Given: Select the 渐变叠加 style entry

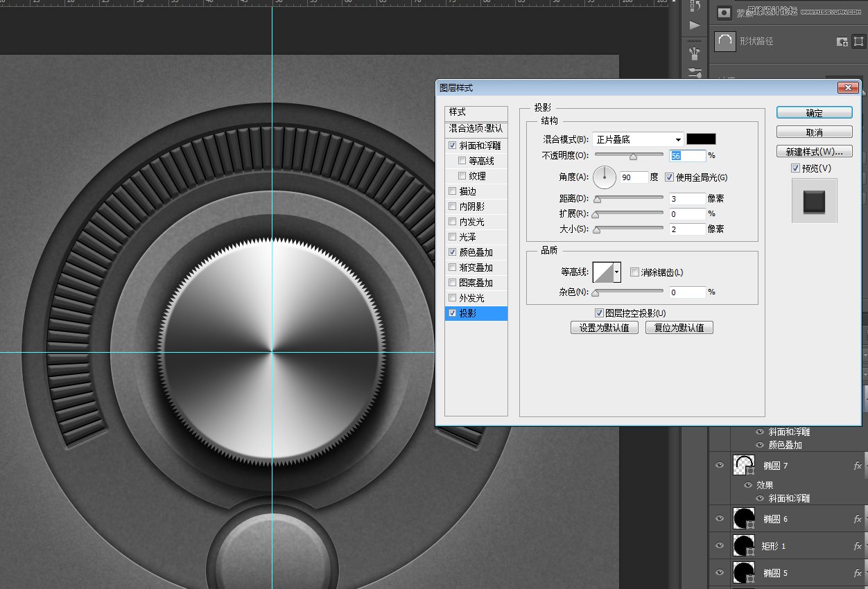Looking at the screenshot, I should tap(476, 267).
